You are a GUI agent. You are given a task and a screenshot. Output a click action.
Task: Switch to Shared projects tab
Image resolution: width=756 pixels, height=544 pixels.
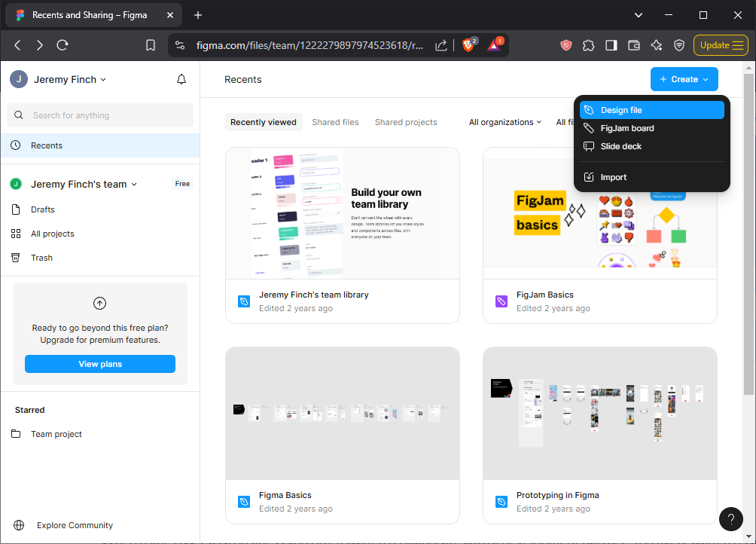[406, 122]
